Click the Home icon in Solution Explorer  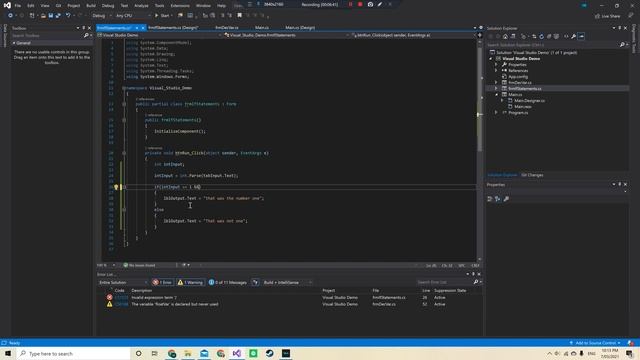click(505, 36)
